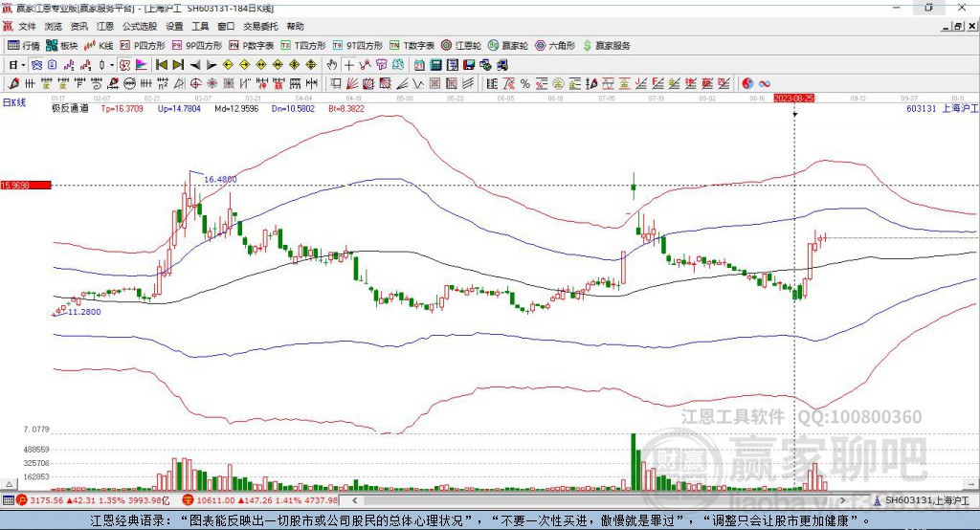Open the 工具 menu
Screen dimensions: 980x530
click(x=200, y=26)
